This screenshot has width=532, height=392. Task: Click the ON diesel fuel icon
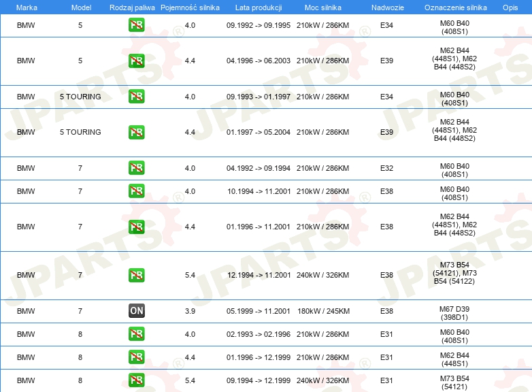pos(136,310)
